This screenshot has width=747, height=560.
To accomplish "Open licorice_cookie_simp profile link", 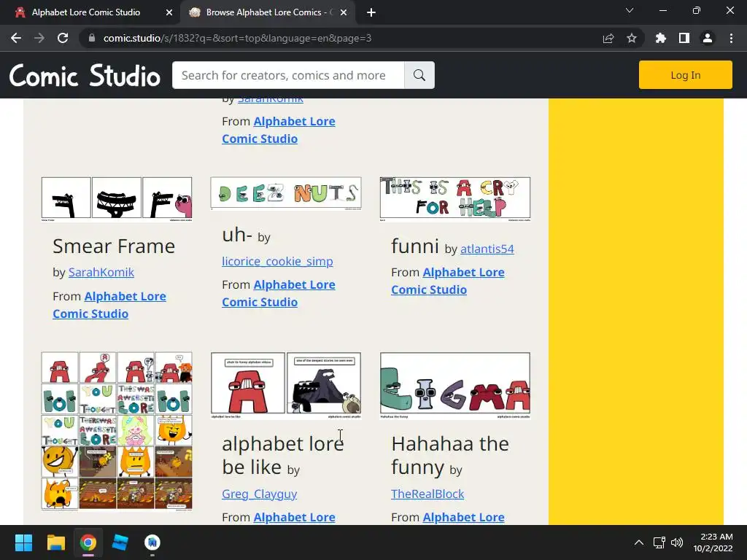I will click(277, 262).
